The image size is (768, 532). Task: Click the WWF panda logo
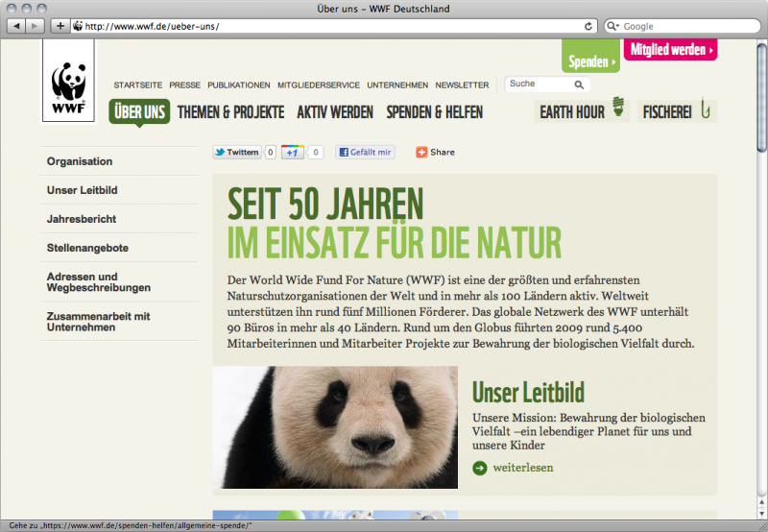pos(68,82)
